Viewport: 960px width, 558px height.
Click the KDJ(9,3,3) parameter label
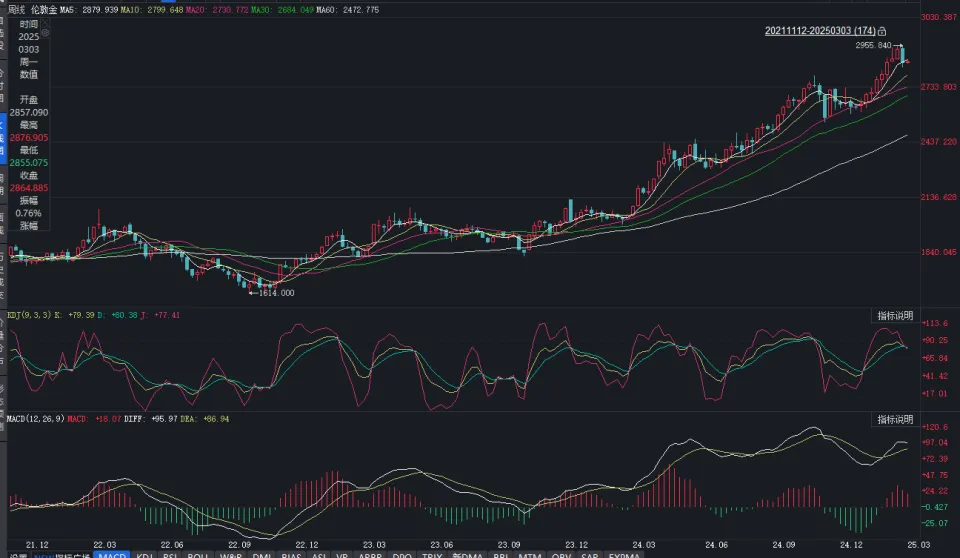coord(25,315)
